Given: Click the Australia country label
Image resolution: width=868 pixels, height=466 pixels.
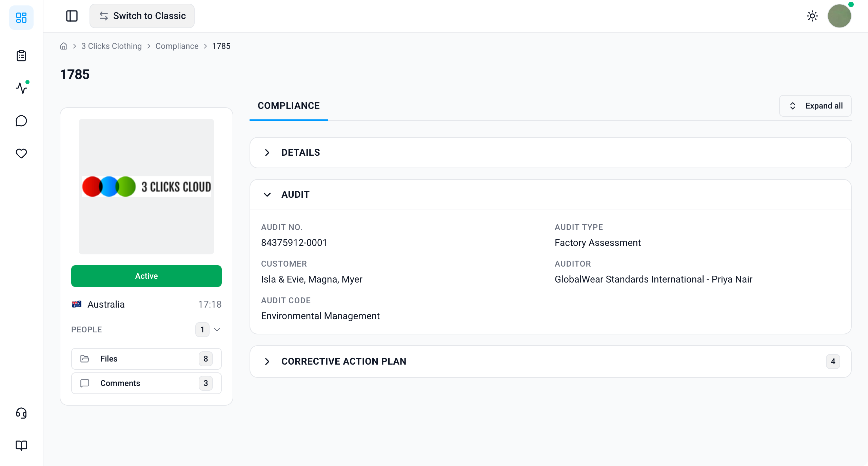Looking at the screenshot, I should tap(106, 304).
